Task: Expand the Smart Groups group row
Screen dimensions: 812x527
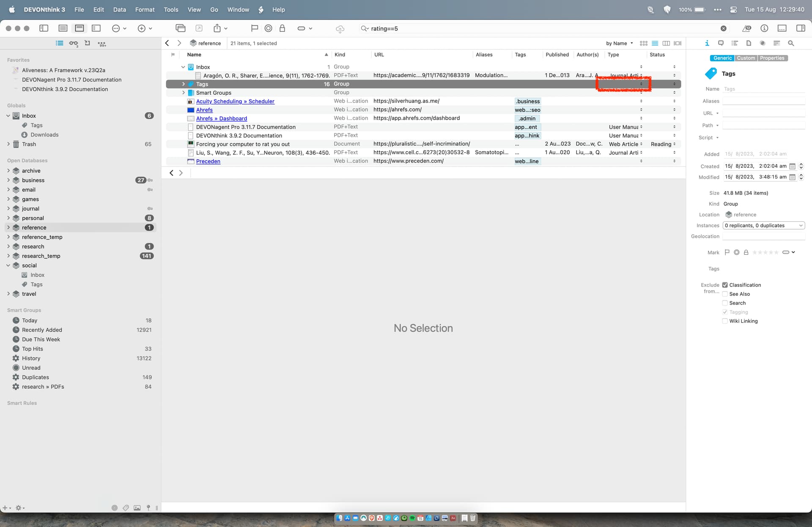Action: pyautogui.click(x=183, y=93)
